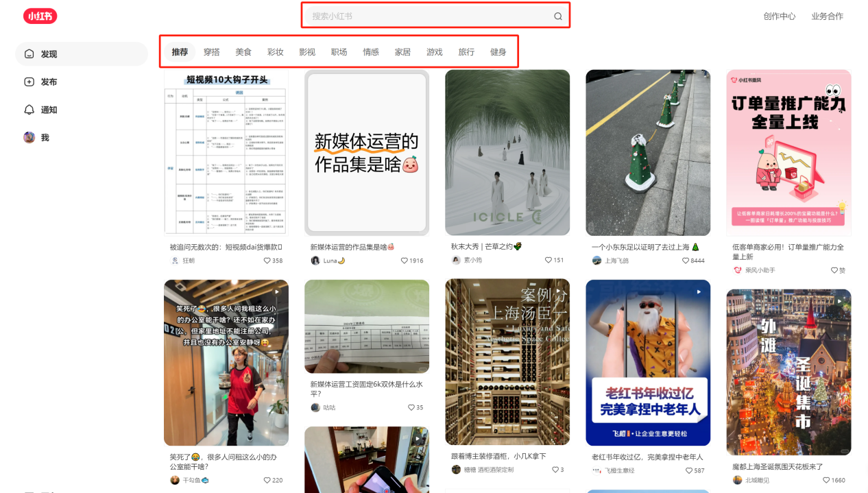The image size is (868, 493).
Task: Click title 秋末大秀 | 芒草之约
Action: 486,246
